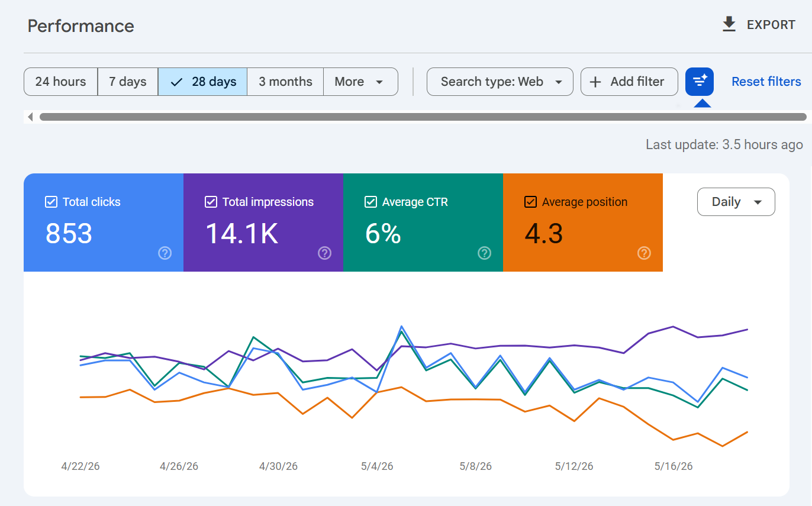
Task: Toggle the Average position checkbox
Action: coord(530,202)
